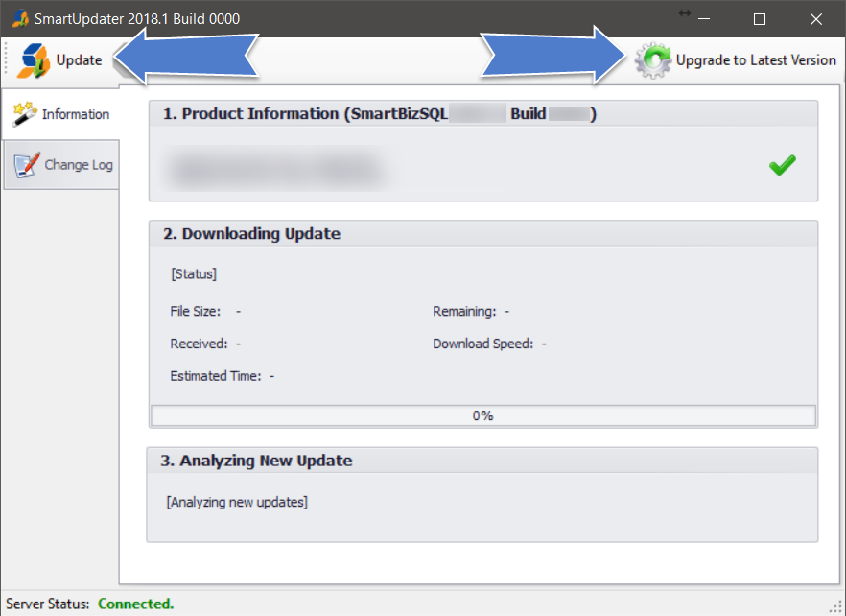The width and height of the screenshot is (846, 616).
Task: Click the [Status] label
Action: (x=194, y=274)
